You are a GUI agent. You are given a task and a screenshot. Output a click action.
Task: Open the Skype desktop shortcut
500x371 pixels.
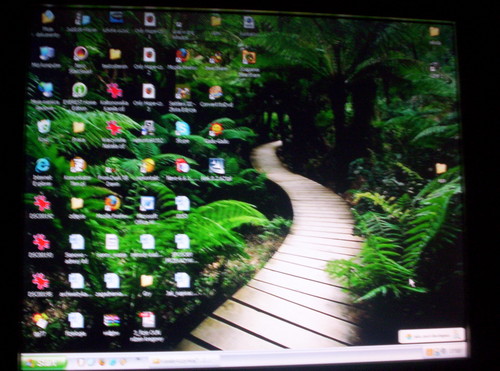point(182,129)
